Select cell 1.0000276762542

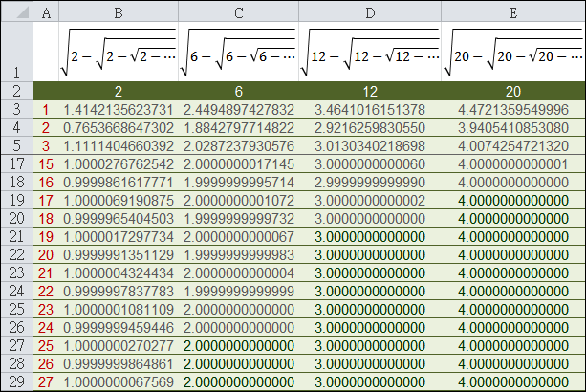point(119,164)
